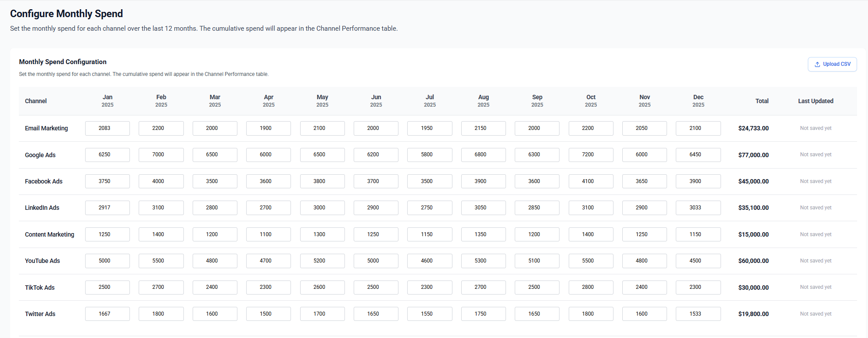Select LinkedIn Ads Jan 2025 field 2917
The width and height of the screenshot is (868, 338).
(x=108, y=208)
